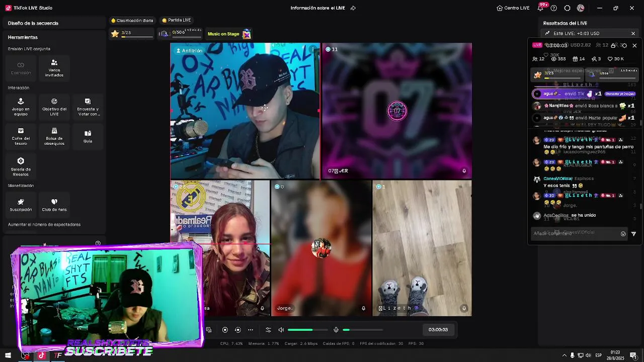Close the floating chat panel

(x=634, y=45)
